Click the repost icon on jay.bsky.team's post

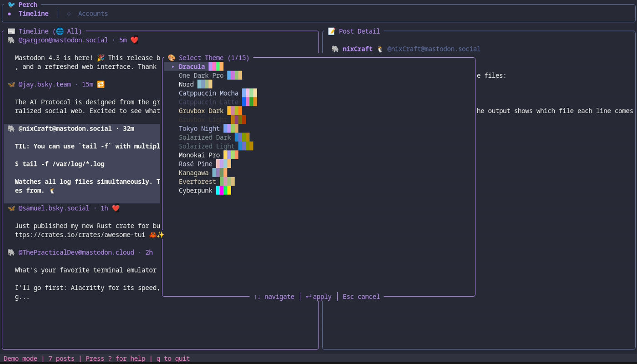101,85
